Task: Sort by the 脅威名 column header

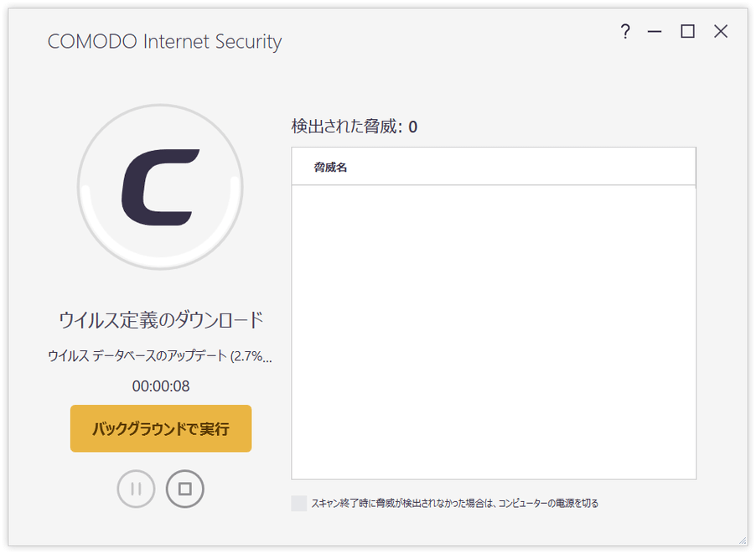Action: coord(494,167)
